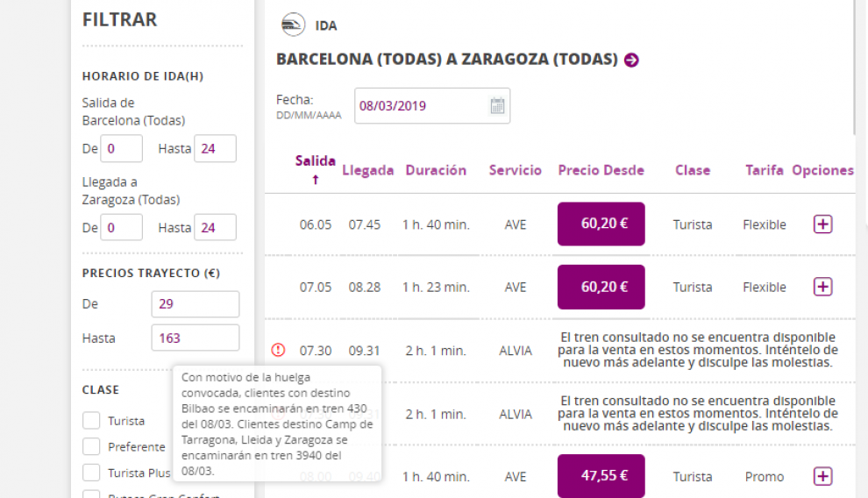
Task: Click the arrow icon next to route title
Action: pos(631,60)
